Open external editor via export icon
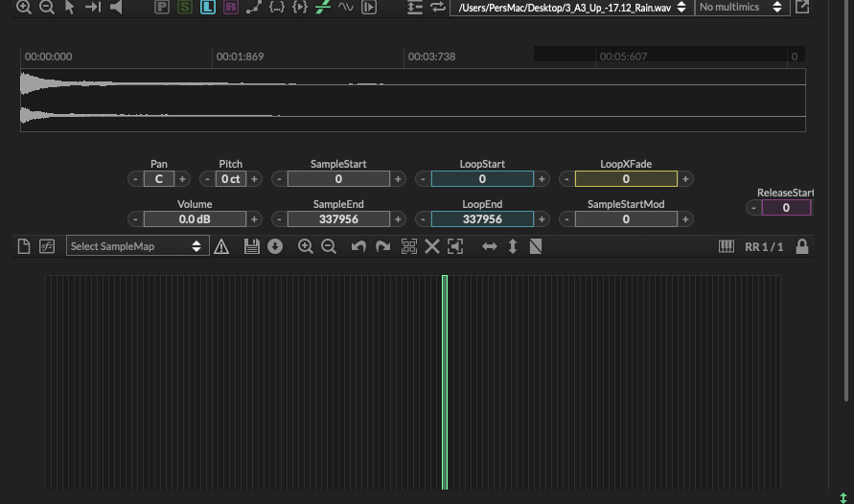 (802, 7)
